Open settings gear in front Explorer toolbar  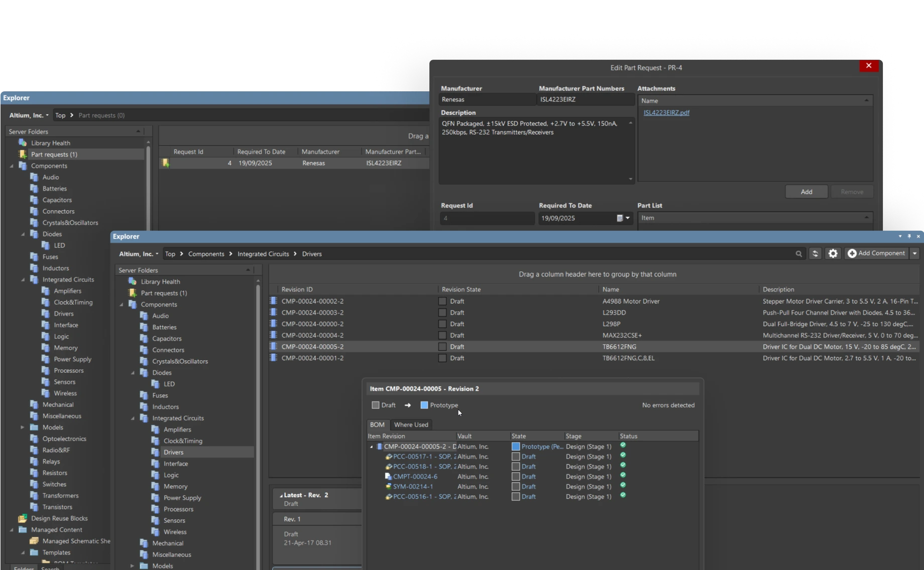pos(833,254)
